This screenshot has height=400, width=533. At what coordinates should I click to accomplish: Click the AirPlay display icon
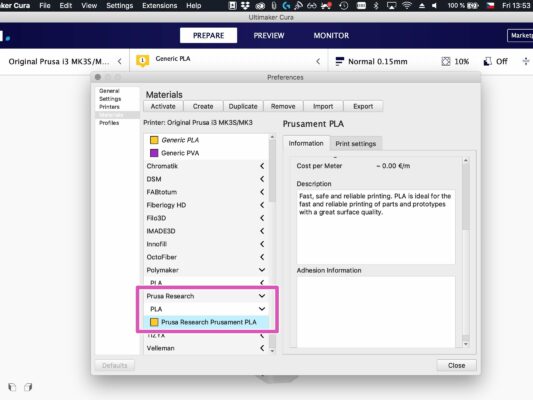pos(392,5)
